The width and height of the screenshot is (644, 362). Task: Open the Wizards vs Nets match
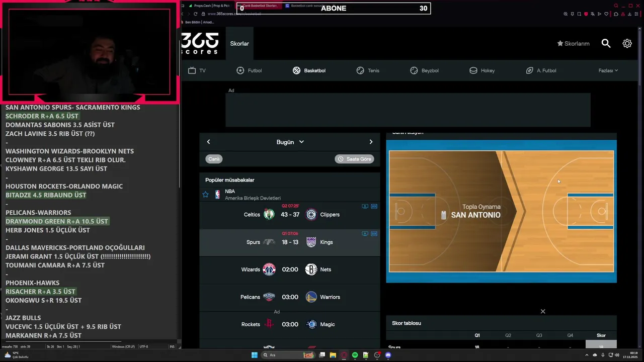pyautogui.click(x=290, y=269)
